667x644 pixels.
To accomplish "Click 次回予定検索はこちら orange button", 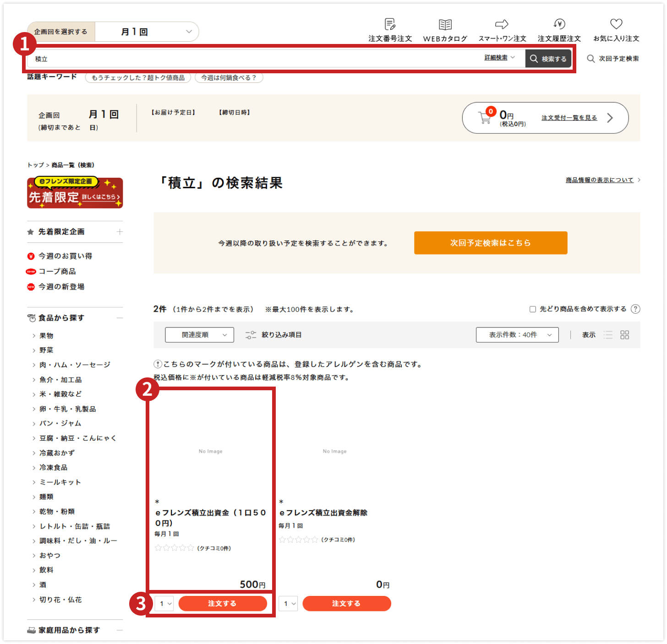I will coord(490,243).
